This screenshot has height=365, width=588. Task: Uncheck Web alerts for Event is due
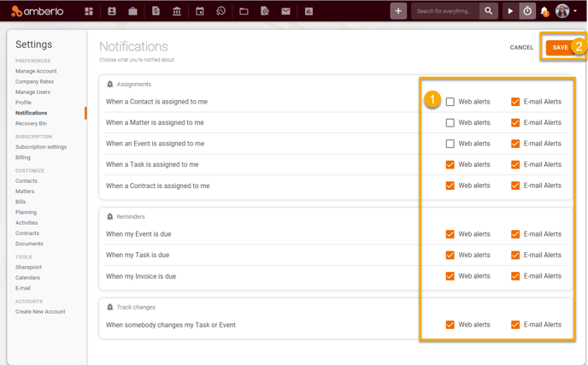[450, 234]
